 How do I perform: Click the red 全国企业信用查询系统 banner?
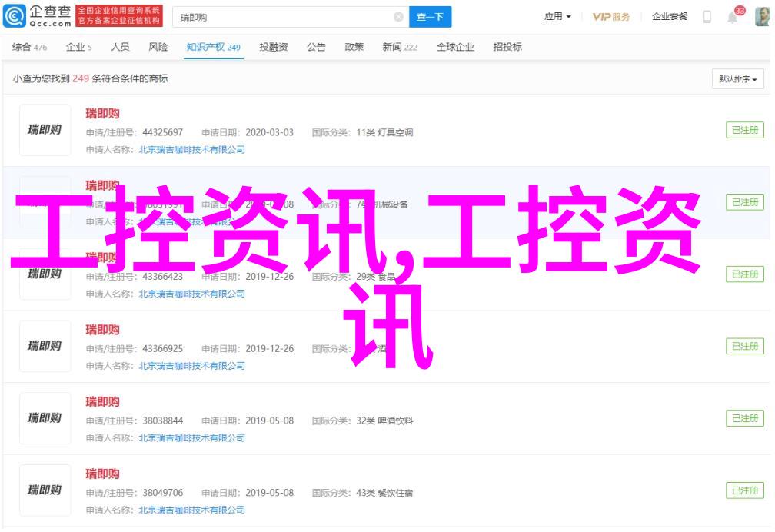tap(119, 16)
